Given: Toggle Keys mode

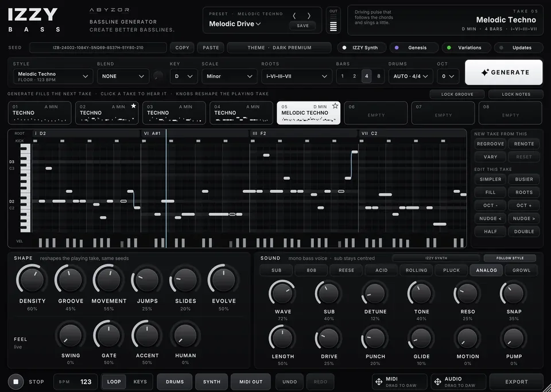Looking at the screenshot, I should [x=140, y=382].
